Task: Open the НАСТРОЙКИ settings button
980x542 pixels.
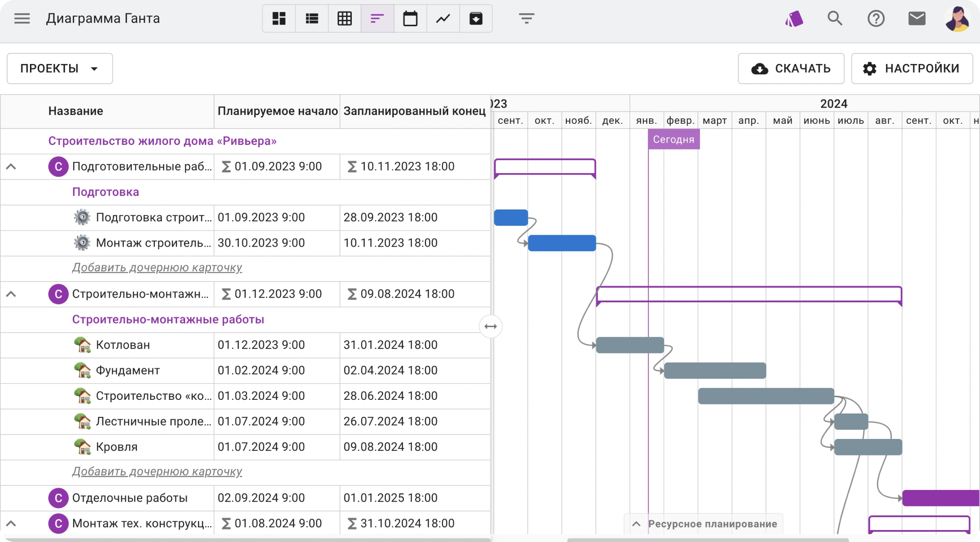Action: [x=911, y=69]
